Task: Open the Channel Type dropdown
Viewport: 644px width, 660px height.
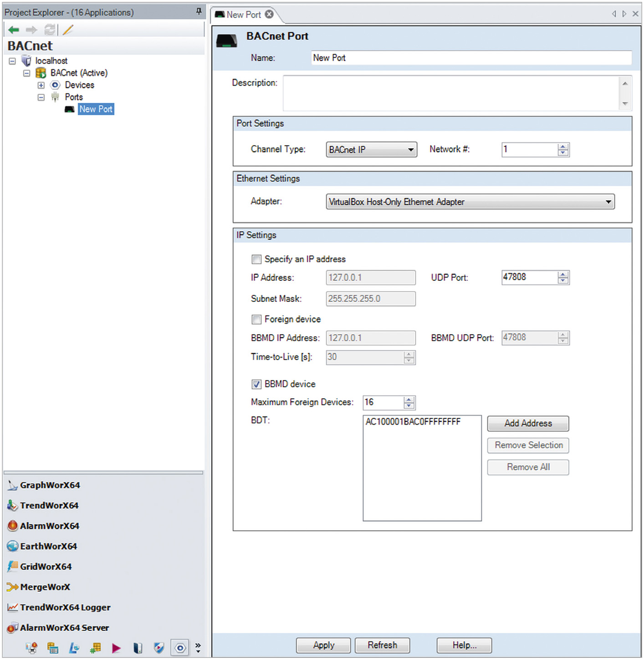Action: [372, 150]
